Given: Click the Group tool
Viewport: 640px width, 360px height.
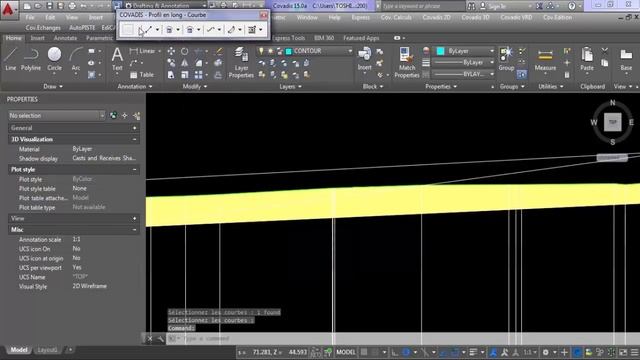Looking at the screenshot, I should click(x=506, y=59).
